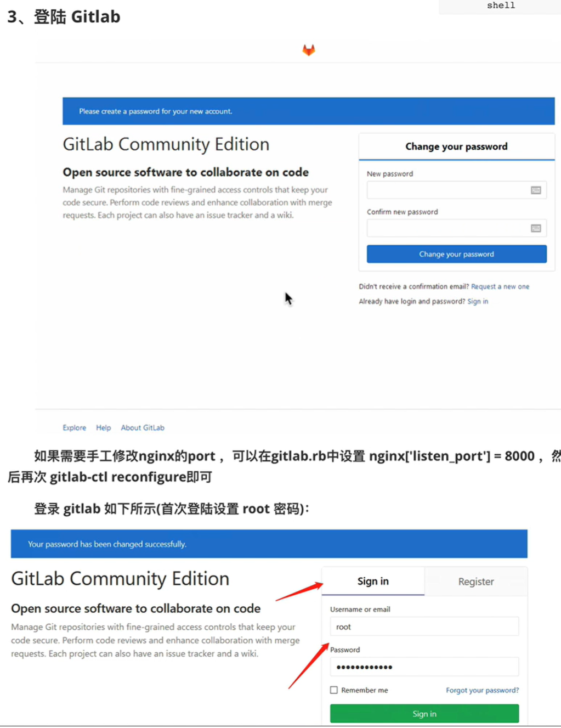Click 'Your password has been changed successfully' text

coord(107,544)
